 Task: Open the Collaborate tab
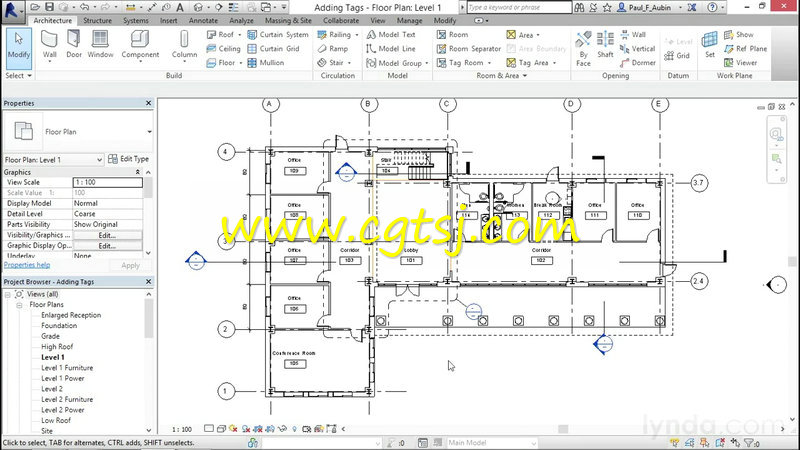[341, 20]
